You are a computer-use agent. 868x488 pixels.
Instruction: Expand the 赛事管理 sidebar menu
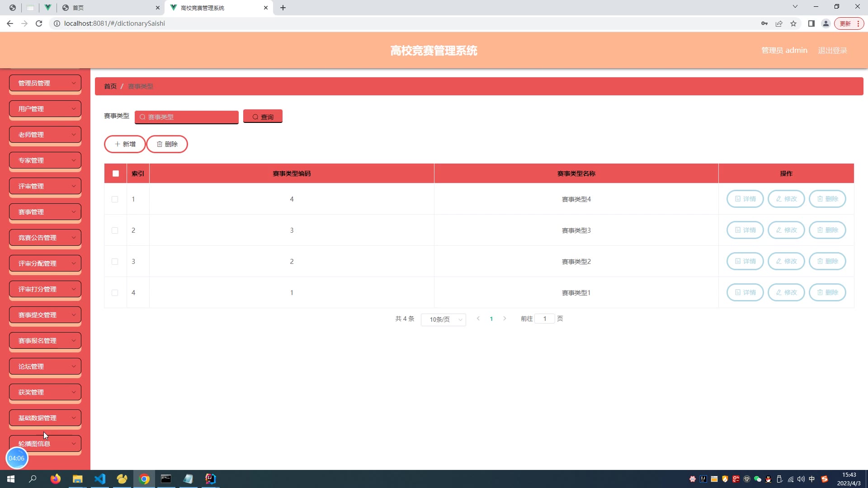tap(45, 212)
